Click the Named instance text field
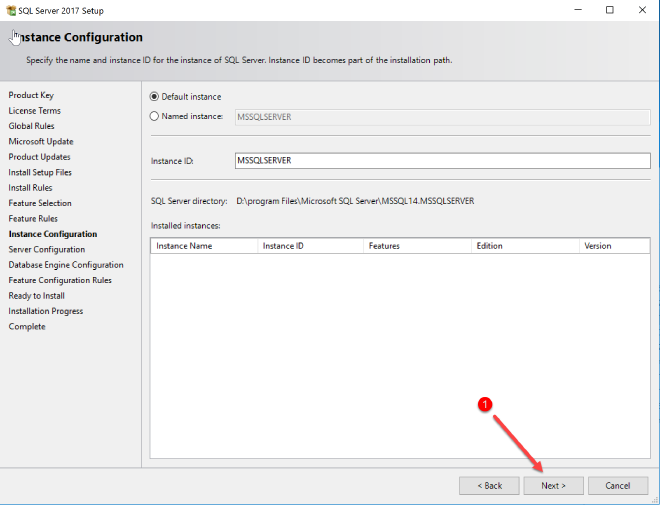660x505 pixels. pos(441,117)
